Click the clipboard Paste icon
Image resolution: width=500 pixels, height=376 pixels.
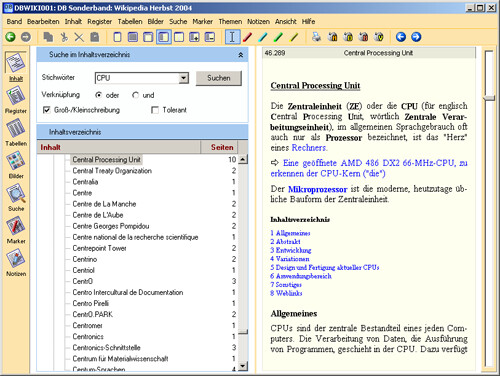coord(95,37)
